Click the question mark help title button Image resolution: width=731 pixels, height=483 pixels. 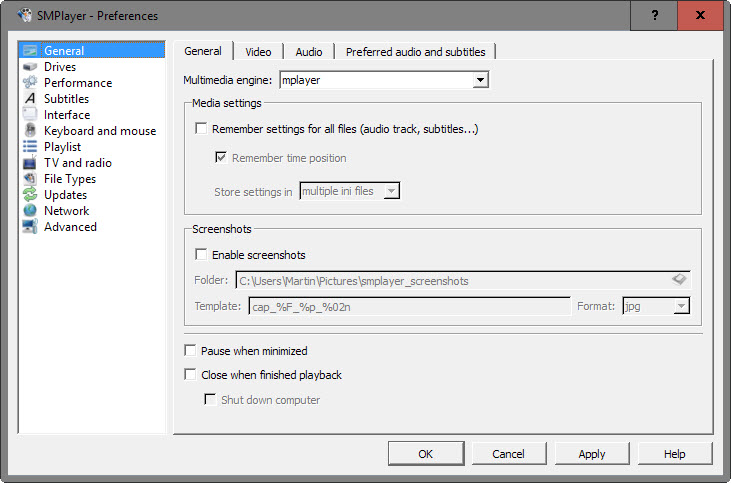pos(654,15)
